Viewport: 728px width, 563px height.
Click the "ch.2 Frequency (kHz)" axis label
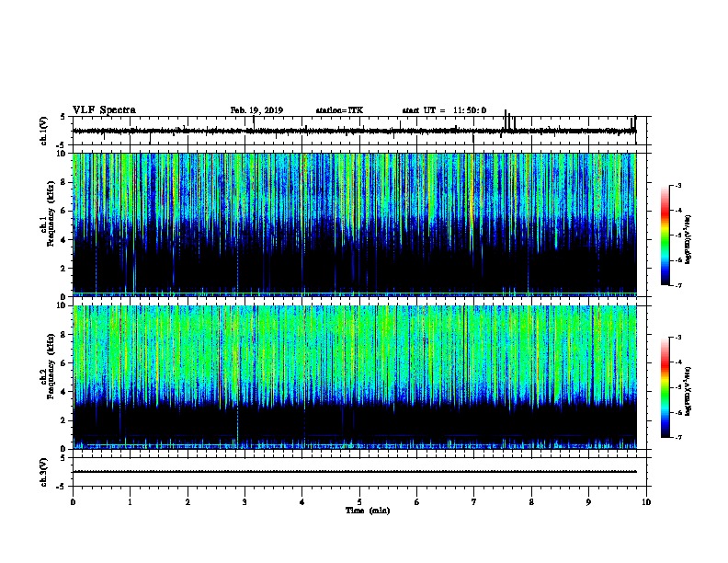[47, 366]
